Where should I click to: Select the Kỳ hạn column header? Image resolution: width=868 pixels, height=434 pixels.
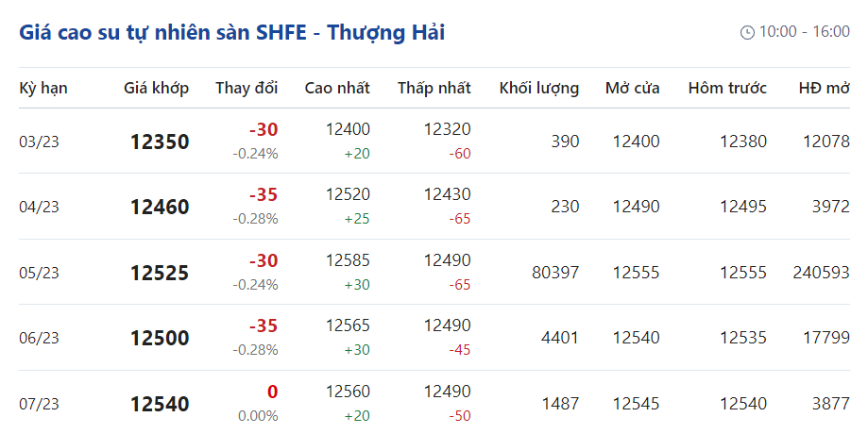[x=43, y=89]
